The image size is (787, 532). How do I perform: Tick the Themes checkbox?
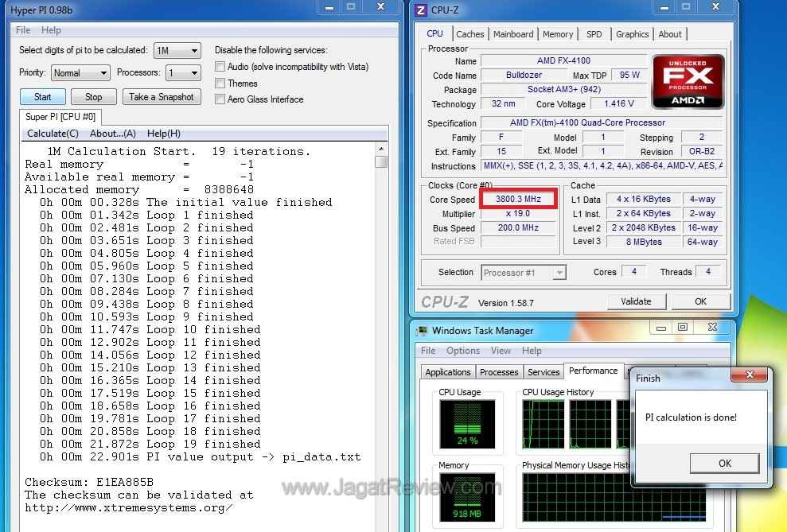pos(220,83)
